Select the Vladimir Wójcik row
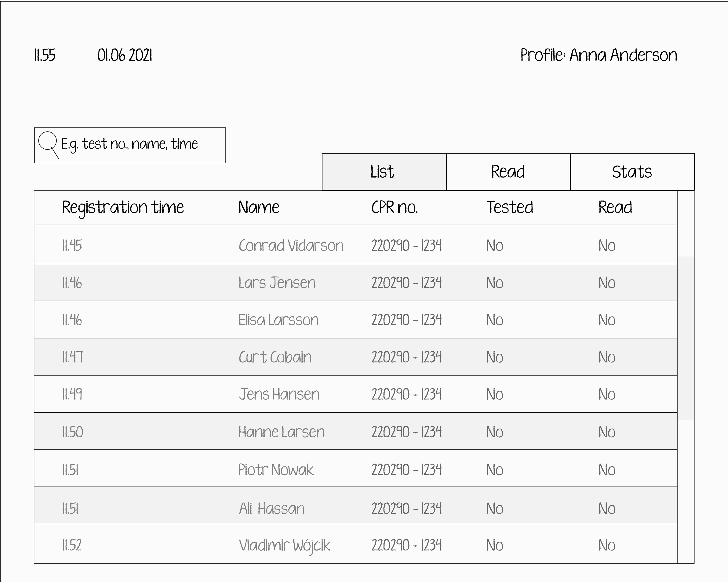 click(284, 545)
